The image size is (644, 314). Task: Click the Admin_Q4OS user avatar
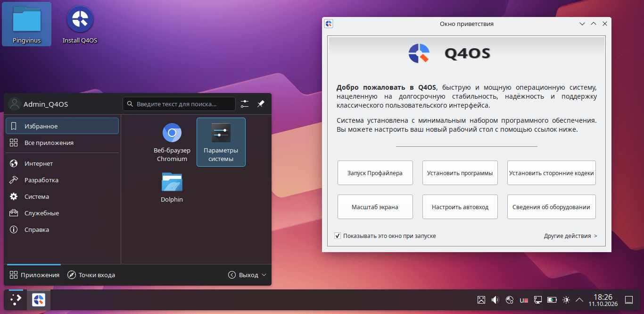[15, 104]
